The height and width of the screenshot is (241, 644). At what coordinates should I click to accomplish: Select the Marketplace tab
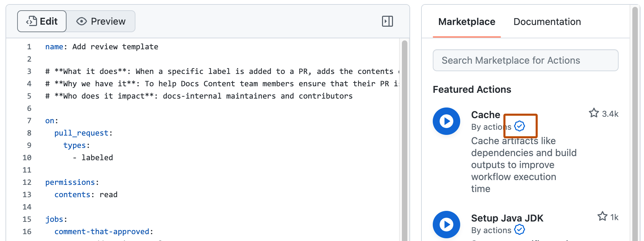467,22
